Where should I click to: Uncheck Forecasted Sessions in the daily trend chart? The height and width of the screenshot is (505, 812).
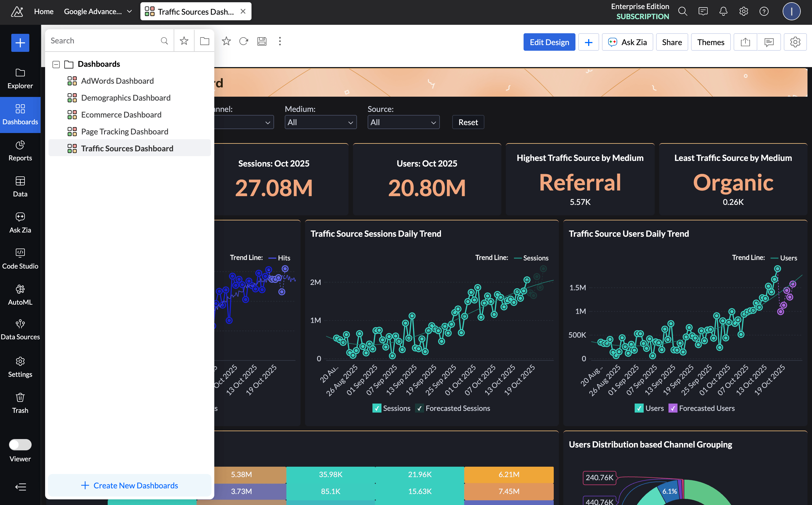pos(419,408)
